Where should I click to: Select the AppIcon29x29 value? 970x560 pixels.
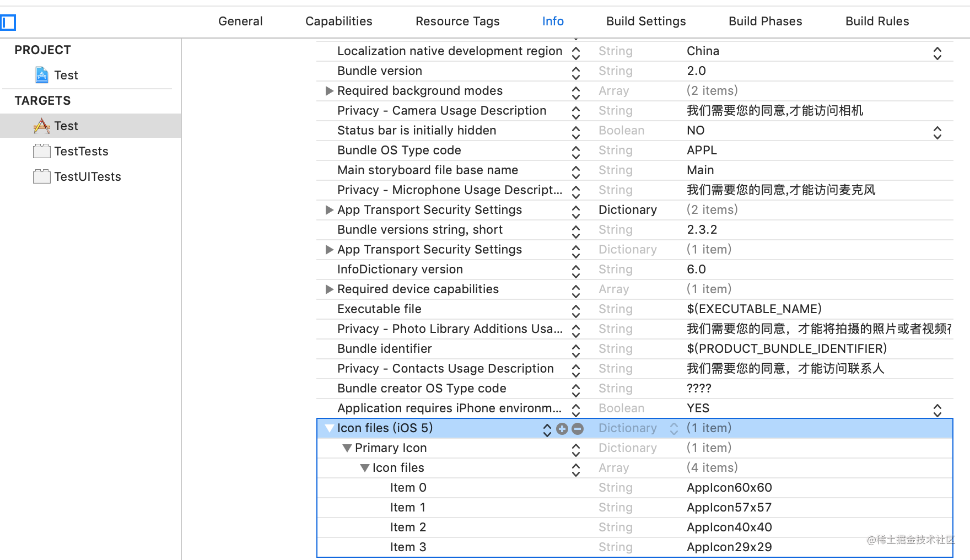pos(729,547)
